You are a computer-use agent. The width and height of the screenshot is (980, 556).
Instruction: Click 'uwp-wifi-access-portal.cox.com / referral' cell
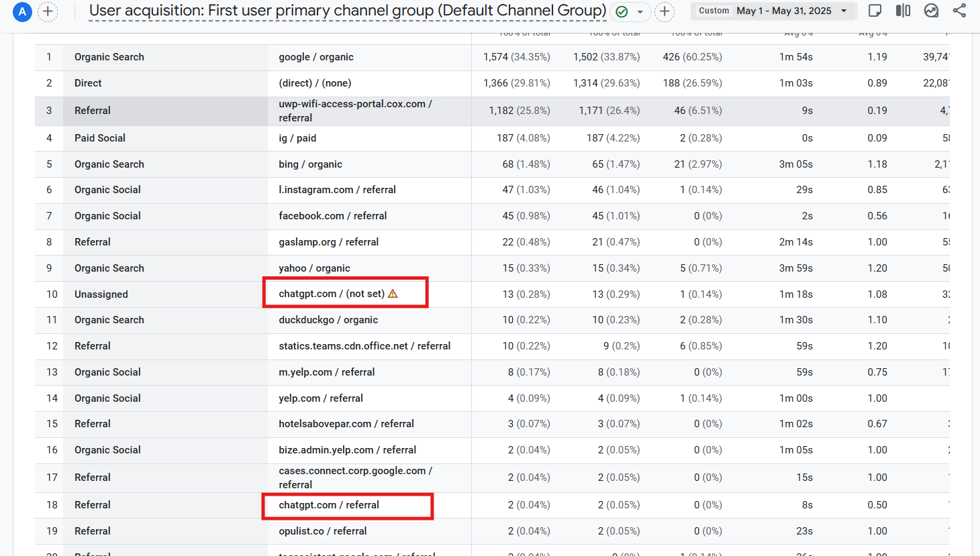[x=355, y=111]
